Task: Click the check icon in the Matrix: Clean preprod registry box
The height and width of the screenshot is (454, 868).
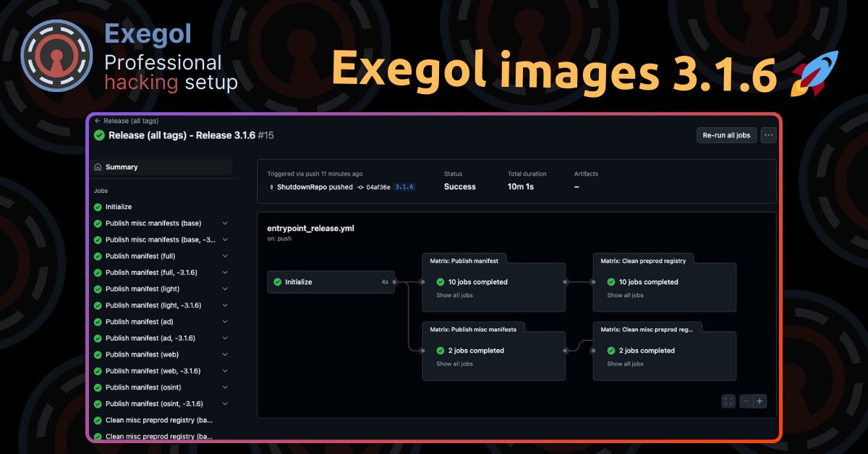Action: pyautogui.click(x=611, y=282)
